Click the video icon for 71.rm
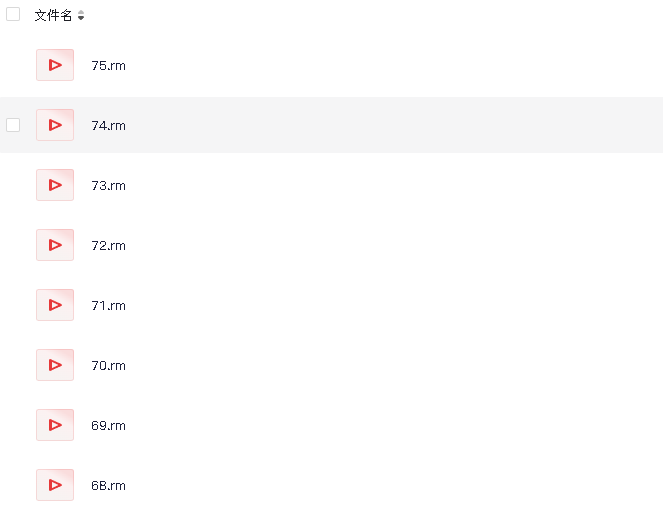Screen dimensions: 663x523 click(x=55, y=305)
